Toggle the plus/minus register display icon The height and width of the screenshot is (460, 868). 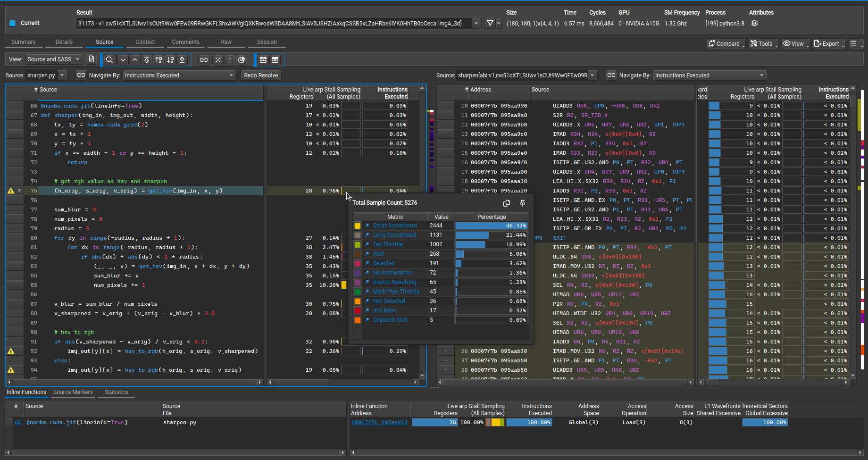(230, 60)
